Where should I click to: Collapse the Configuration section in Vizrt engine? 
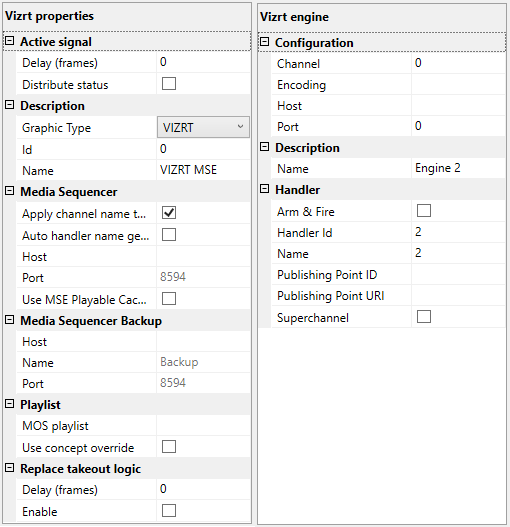[x=265, y=42]
